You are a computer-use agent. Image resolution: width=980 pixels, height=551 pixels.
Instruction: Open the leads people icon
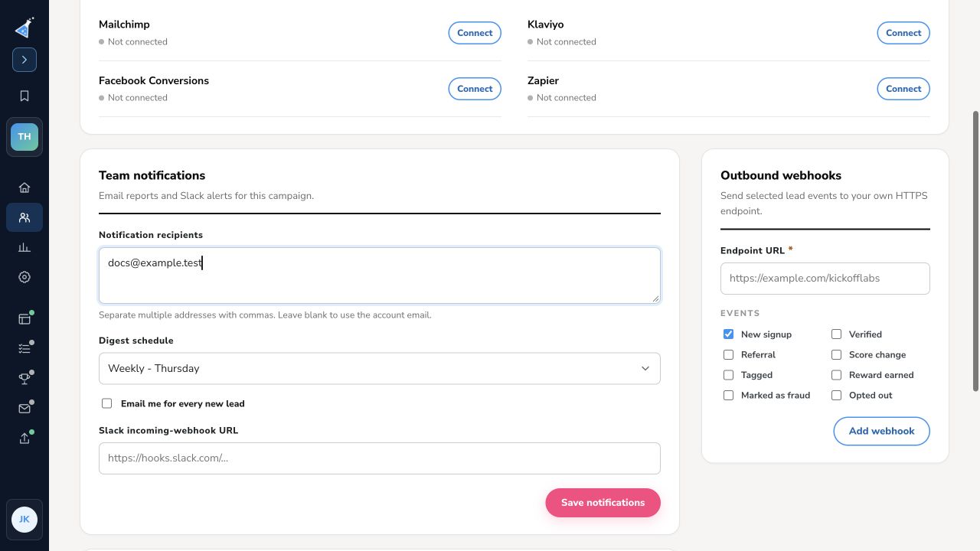point(24,217)
